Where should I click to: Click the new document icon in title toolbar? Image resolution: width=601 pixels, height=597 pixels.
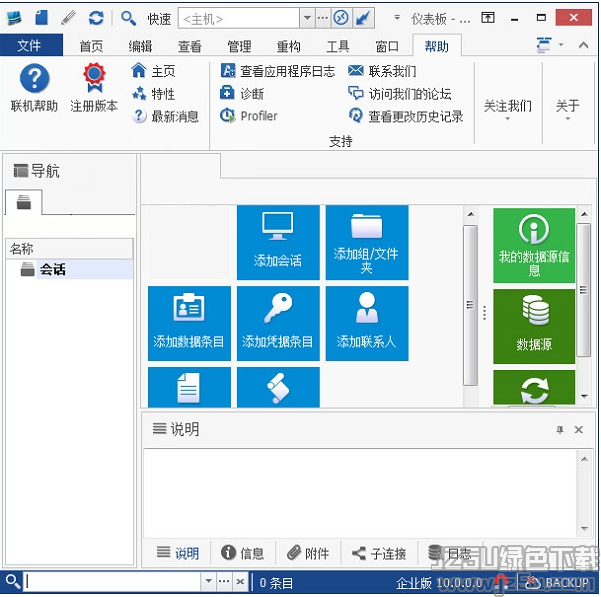coord(41,18)
